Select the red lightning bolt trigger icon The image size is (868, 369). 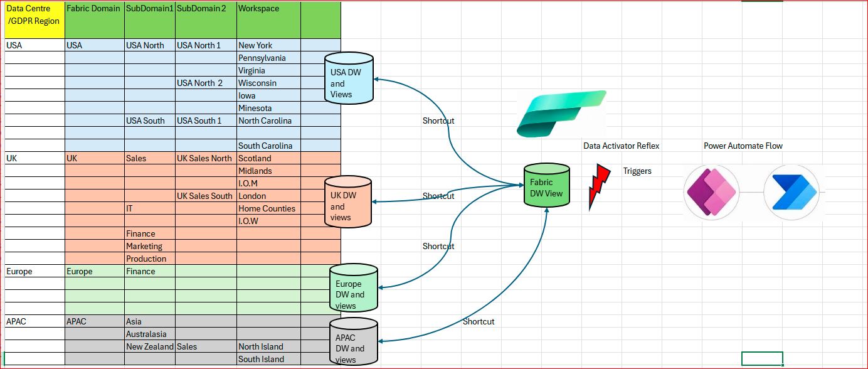tap(599, 186)
